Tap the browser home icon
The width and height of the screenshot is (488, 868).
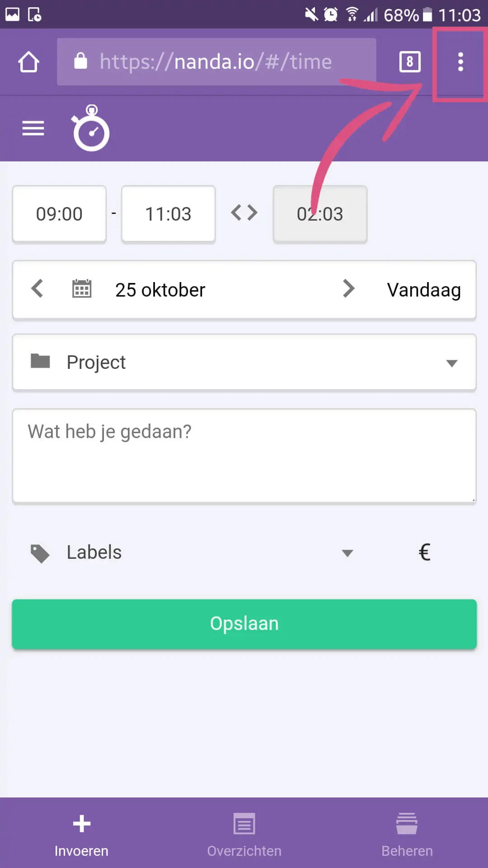pyautogui.click(x=28, y=62)
